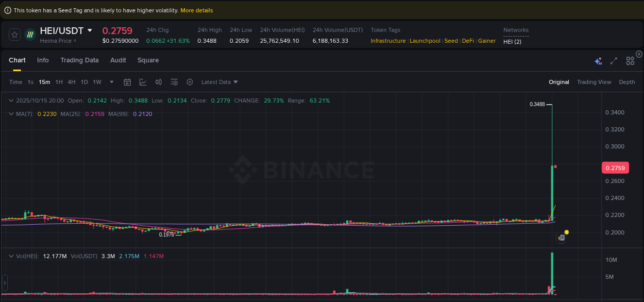Open chart settings via hexagon gear icon
Screen dimensions: 644x302
[x=190, y=82]
